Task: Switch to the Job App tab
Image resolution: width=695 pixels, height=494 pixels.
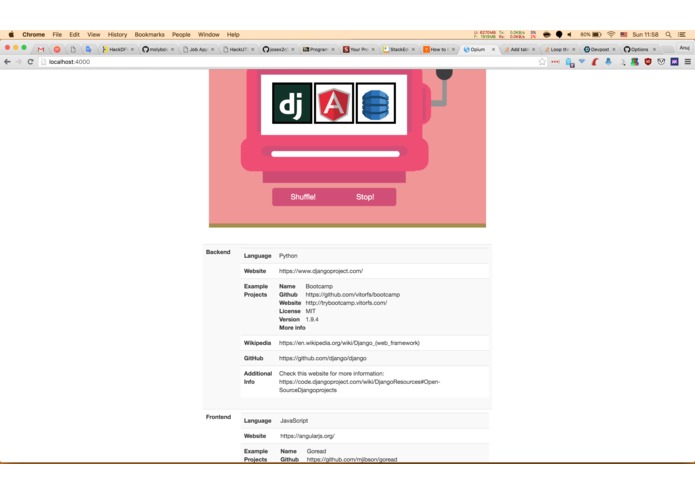Action: click(x=198, y=49)
